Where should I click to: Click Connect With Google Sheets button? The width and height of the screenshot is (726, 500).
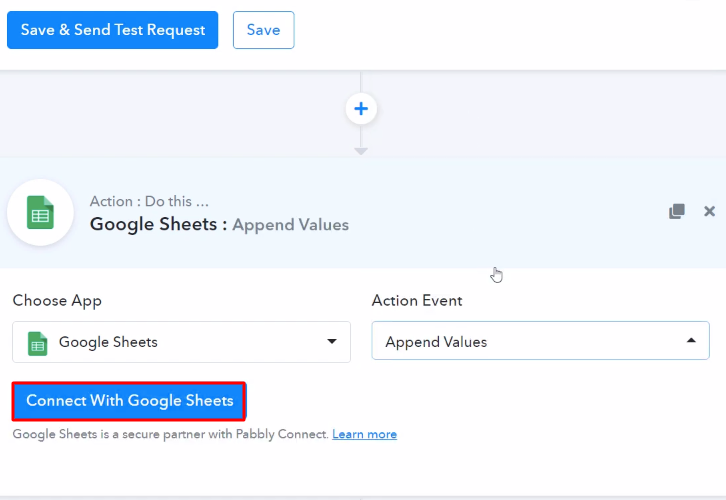click(129, 401)
